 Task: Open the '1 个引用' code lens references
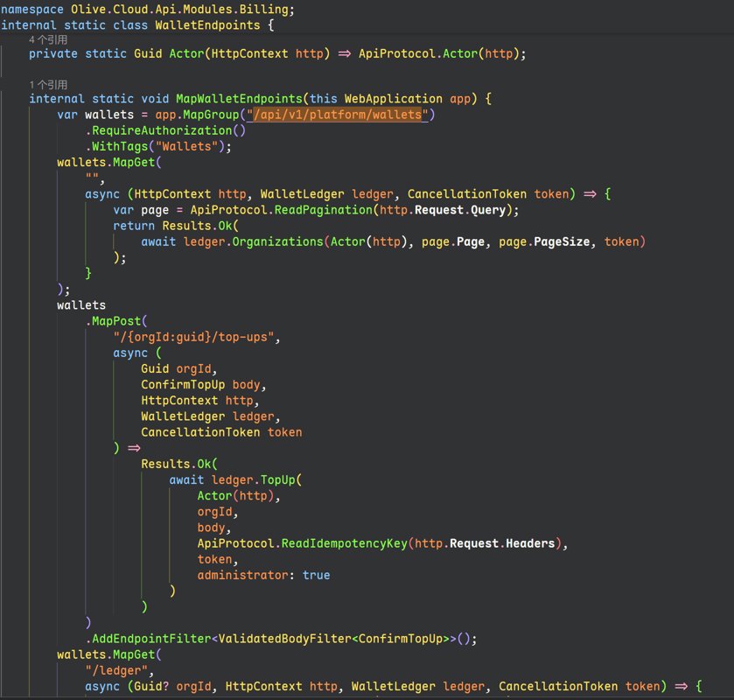click(x=48, y=84)
